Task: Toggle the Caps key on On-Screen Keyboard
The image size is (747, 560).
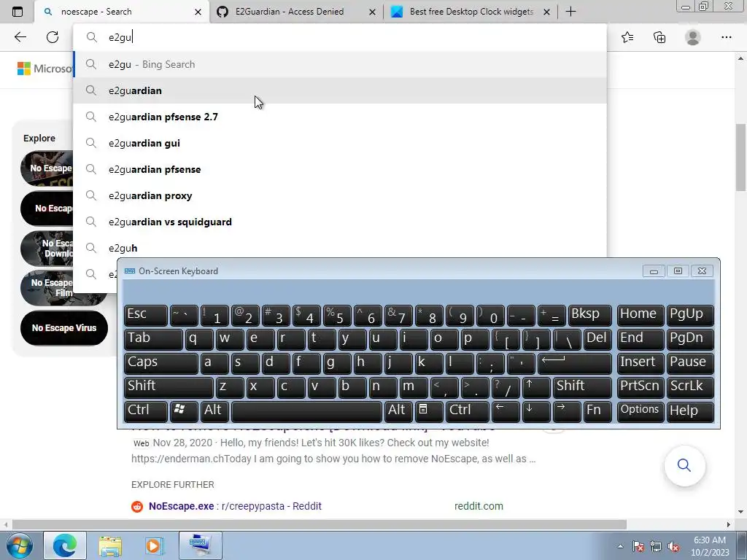Action: tap(160, 362)
